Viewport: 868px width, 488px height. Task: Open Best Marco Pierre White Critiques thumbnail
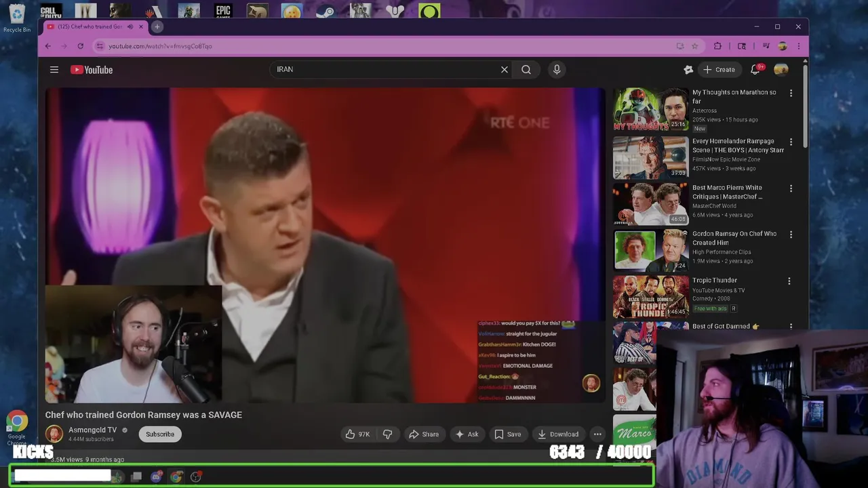pyautogui.click(x=651, y=203)
